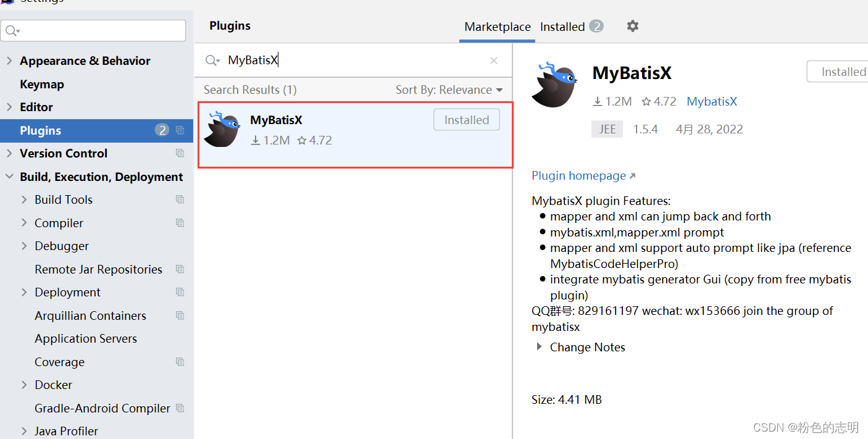The image size is (868, 439).
Task: Click the large MyBatisX logo in details
Action: [554, 85]
